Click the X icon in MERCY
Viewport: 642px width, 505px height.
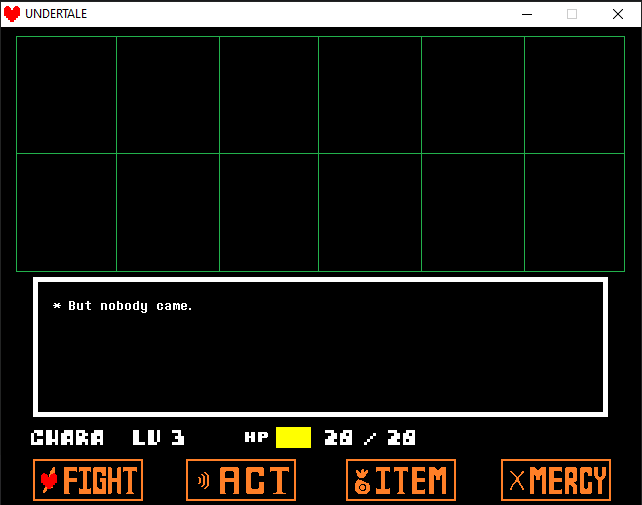517,480
